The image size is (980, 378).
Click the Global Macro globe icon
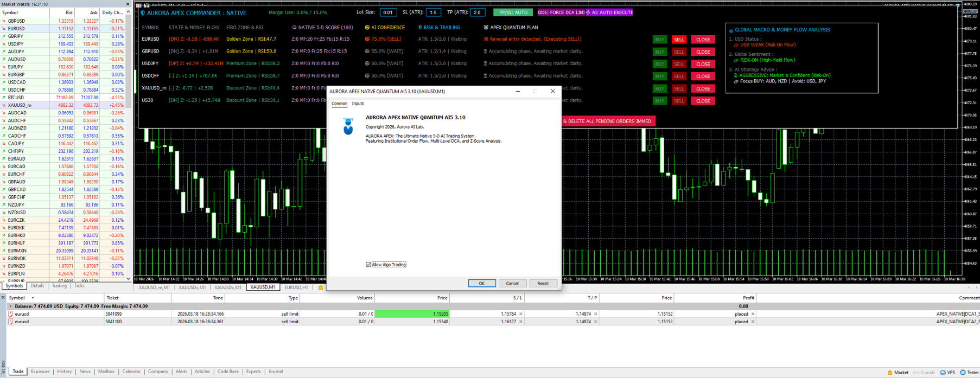click(x=731, y=30)
